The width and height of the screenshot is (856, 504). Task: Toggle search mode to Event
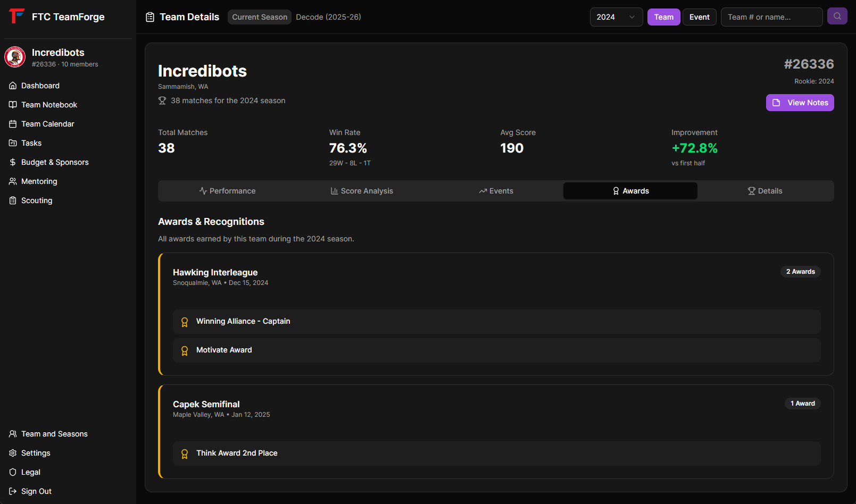click(x=699, y=17)
